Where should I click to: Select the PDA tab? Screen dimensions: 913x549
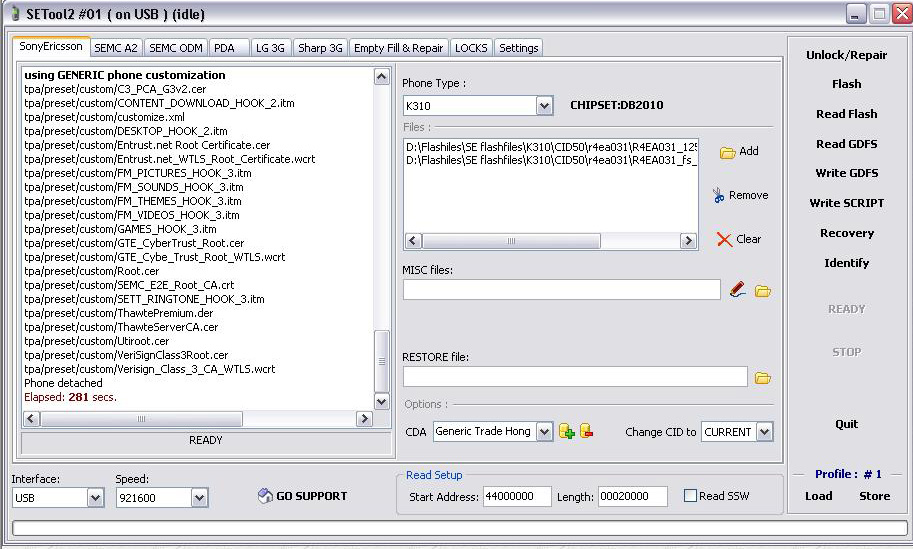pos(229,48)
